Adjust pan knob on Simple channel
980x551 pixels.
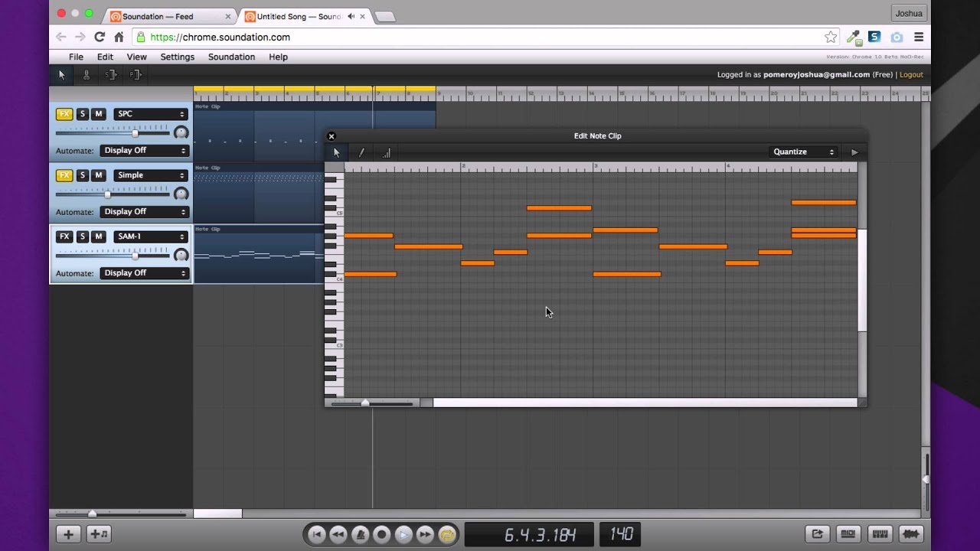[181, 194]
